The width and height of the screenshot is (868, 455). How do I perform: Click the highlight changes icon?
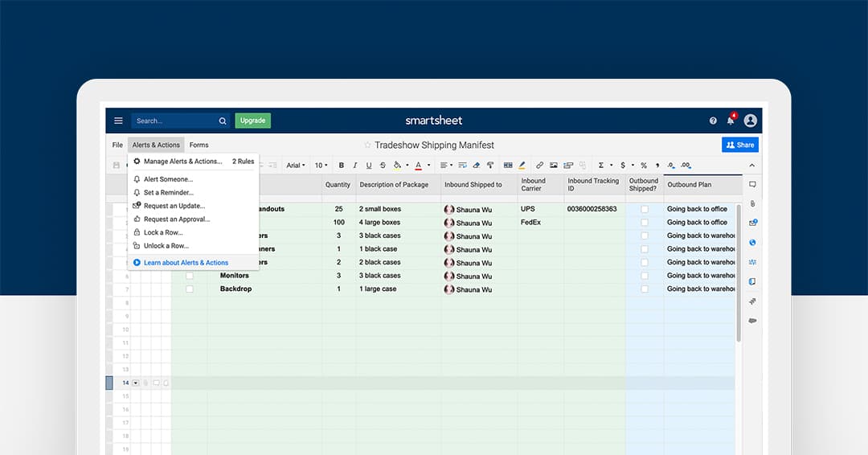(x=522, y=166)
